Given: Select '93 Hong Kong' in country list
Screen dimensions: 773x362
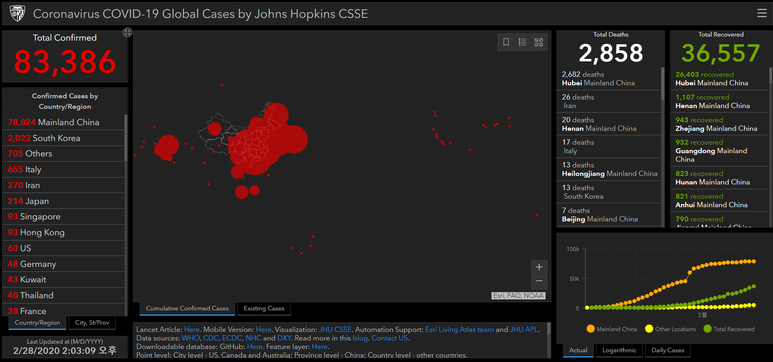Looking at the screenshot, I should coord(65,233).
